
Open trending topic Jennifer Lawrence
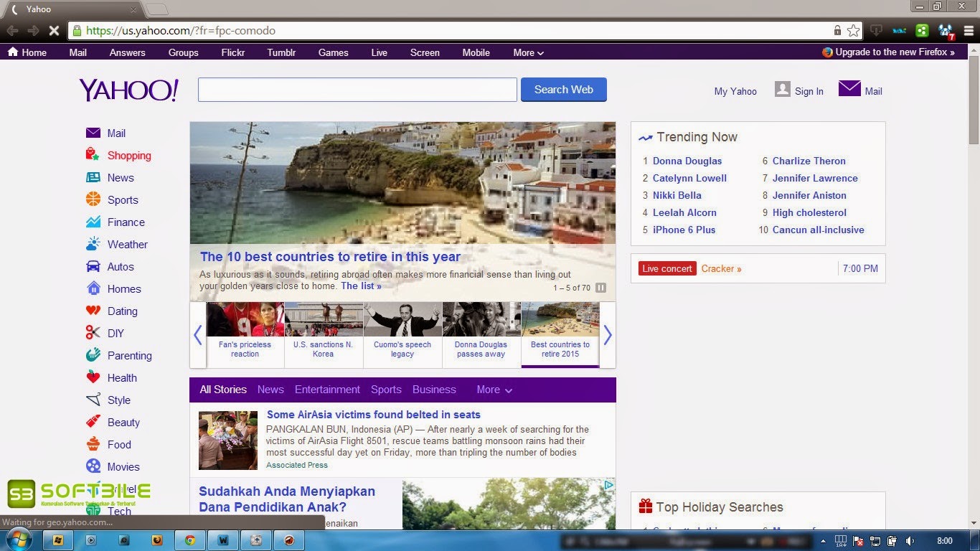point(815,178)
